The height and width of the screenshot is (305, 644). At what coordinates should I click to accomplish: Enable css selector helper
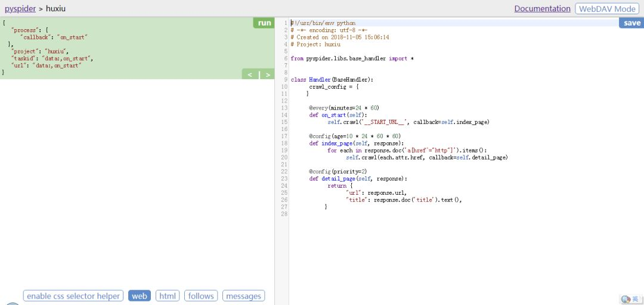(73, 295)
